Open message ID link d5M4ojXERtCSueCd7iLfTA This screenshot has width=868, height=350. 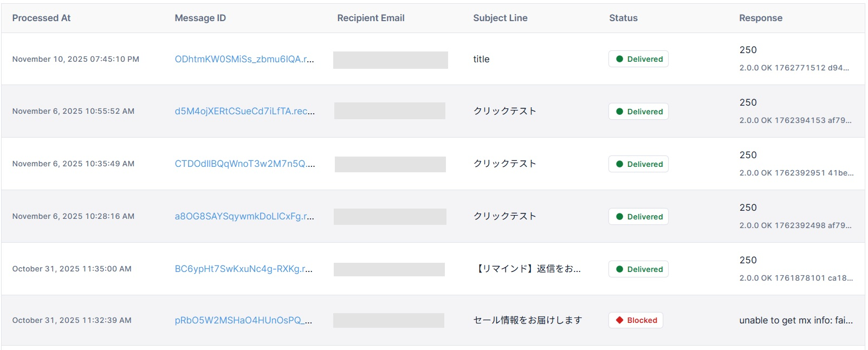point(244,111)
